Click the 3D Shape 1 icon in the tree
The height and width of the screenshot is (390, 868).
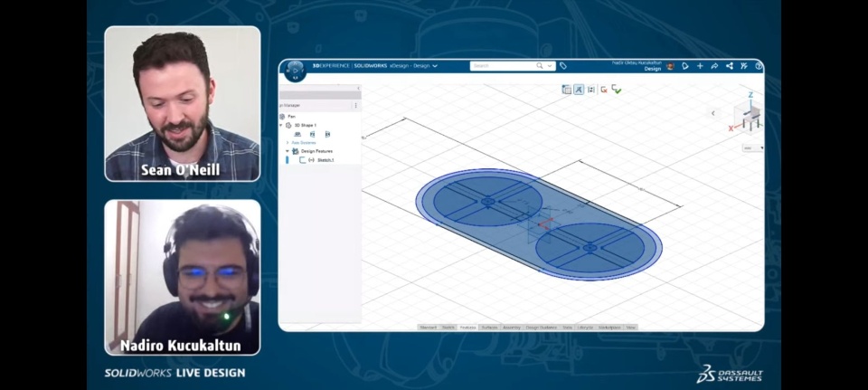(x=288, y=125)
